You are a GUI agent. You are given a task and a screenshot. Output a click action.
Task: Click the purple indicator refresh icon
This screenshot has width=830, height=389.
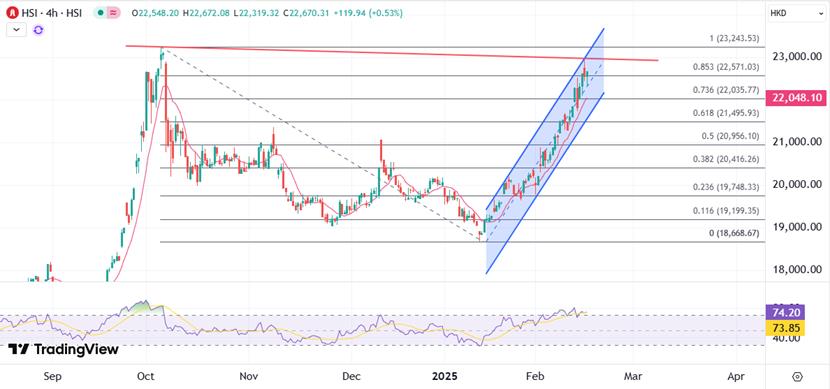[38, 30]
